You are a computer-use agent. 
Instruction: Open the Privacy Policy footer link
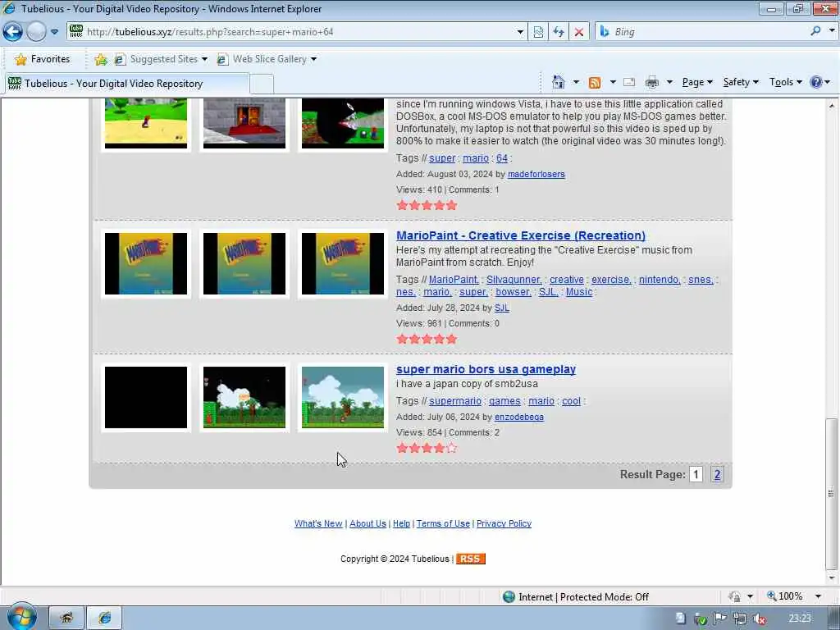click(504, 523)
